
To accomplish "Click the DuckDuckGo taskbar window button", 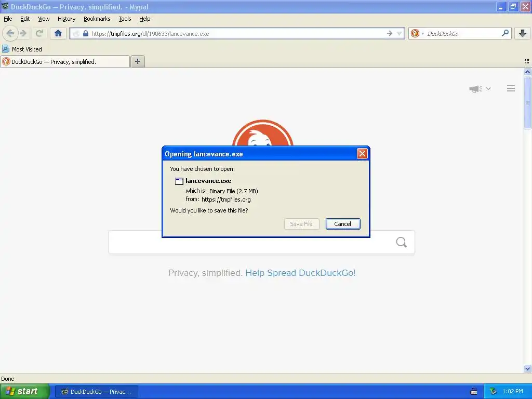I will [96, 392].
